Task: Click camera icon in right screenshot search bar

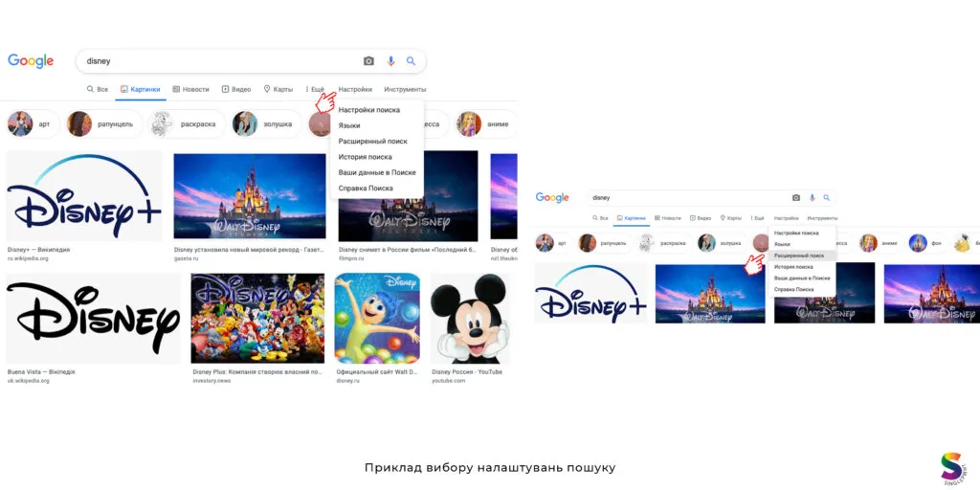Action: (795, 197)
